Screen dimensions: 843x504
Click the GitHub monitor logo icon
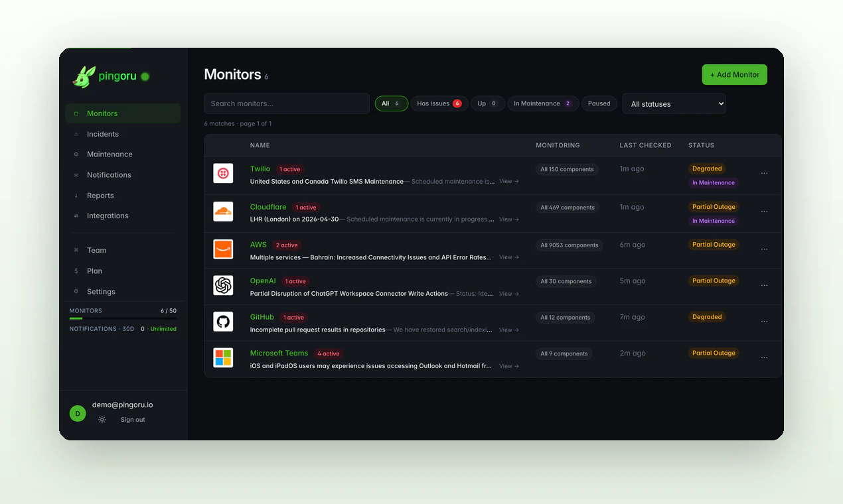coord(222,322)
